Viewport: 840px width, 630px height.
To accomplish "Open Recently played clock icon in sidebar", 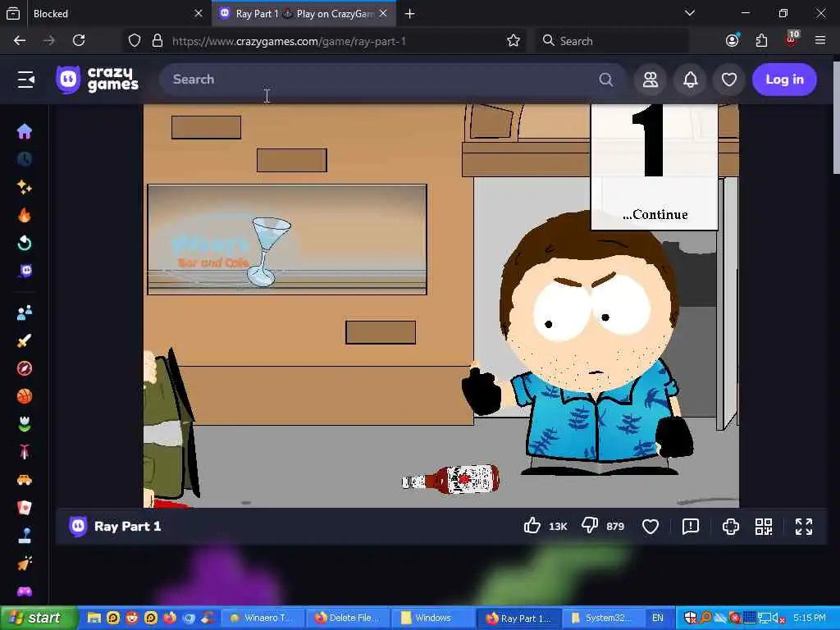I will (24, 159).
